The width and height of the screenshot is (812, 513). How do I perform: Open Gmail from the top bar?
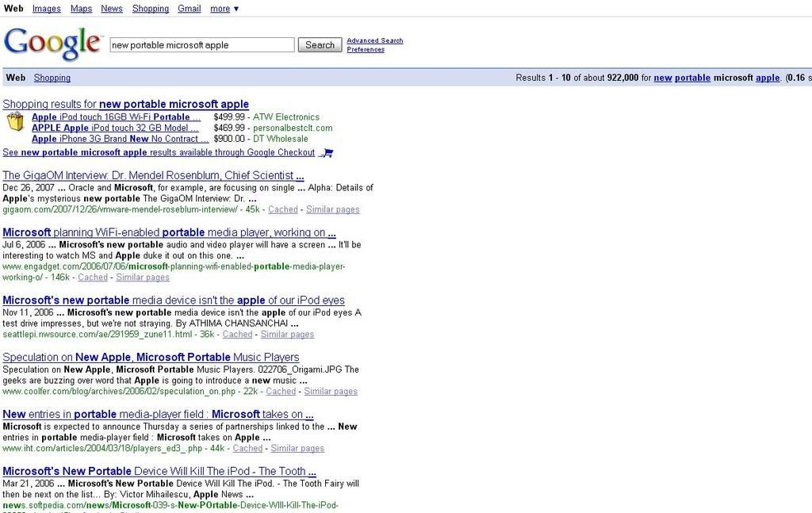[189, 9]
